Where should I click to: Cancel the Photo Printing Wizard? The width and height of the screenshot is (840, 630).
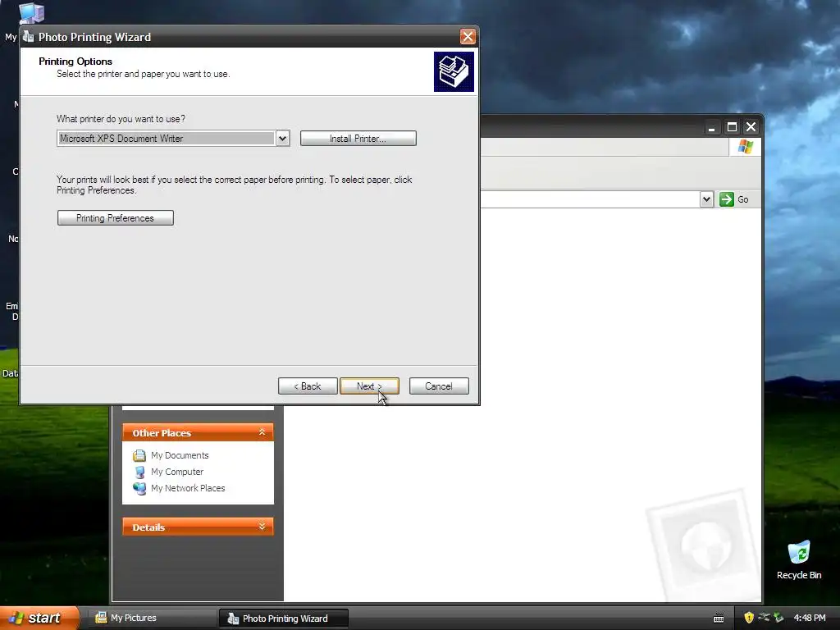click(439, 386)
